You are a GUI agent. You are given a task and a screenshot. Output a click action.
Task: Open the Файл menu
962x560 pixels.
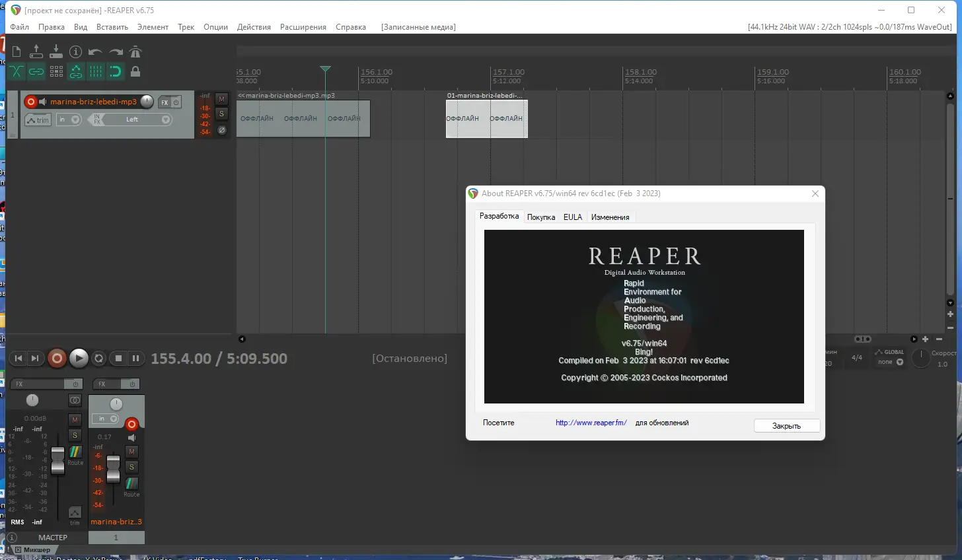coord(19,27)
